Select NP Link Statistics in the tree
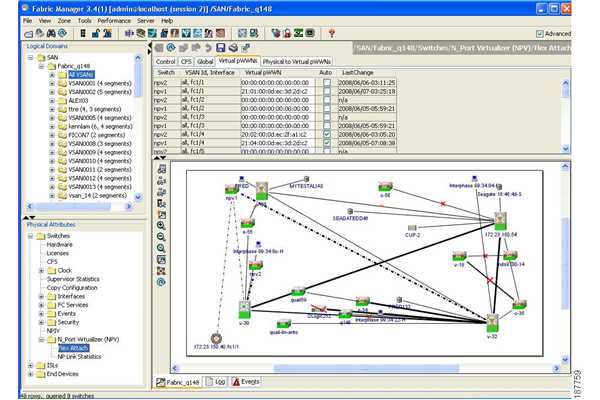600x400 pixels. (x=79, y=356)
